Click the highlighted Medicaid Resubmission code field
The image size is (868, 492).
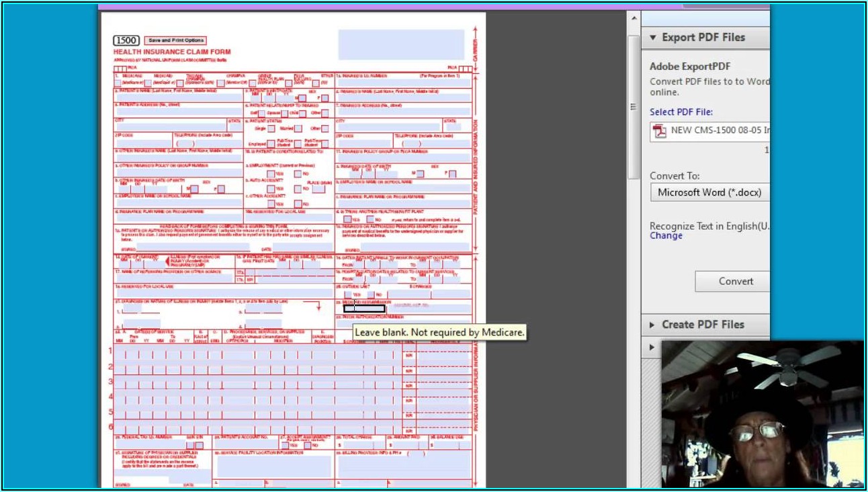tap(364, 309)
